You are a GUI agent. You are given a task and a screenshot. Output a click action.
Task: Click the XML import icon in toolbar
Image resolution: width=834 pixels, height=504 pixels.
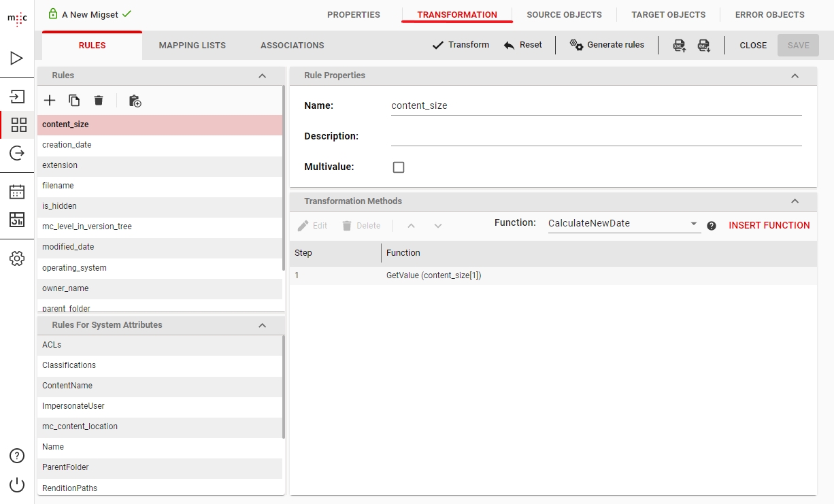point(679,46)
